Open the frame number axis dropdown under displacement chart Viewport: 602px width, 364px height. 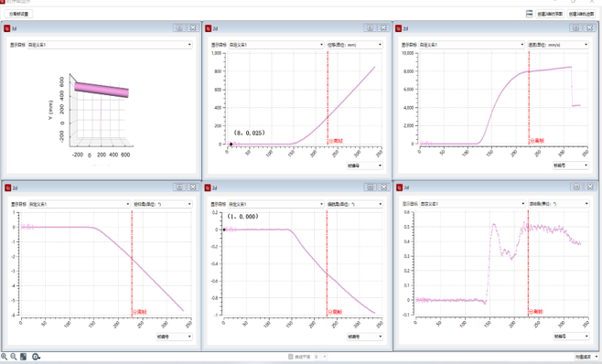pyautogui.click(x=365, y=166)
